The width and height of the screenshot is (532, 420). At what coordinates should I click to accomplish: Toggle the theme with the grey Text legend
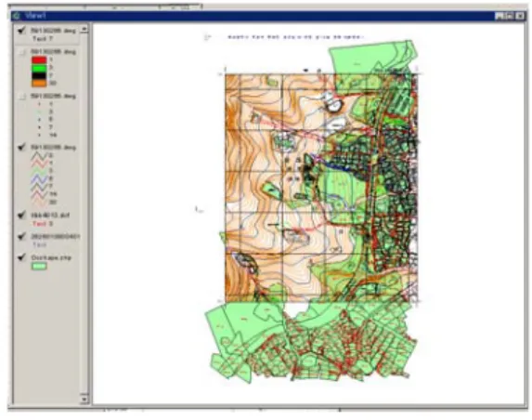22,236
